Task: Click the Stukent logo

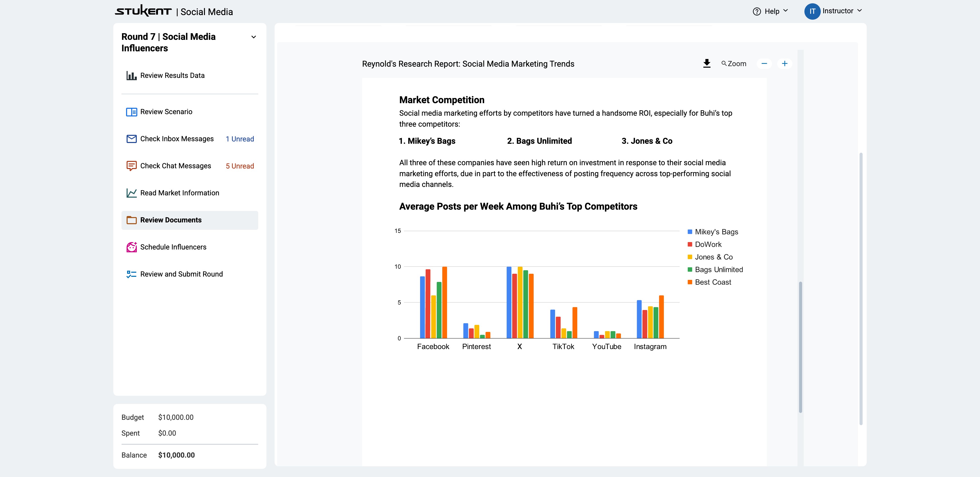Action: click(x=143, y=11)
